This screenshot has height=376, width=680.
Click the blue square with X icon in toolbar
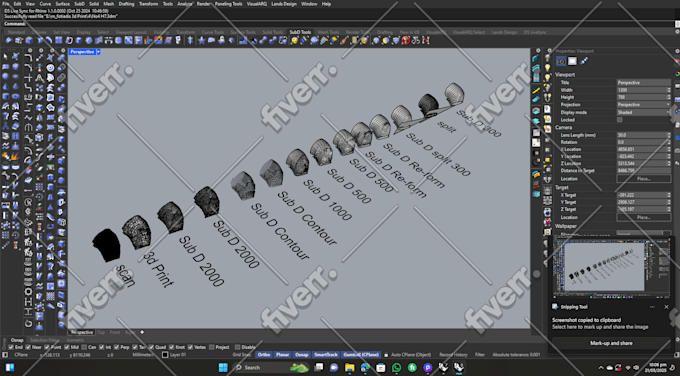pos(128,40)
